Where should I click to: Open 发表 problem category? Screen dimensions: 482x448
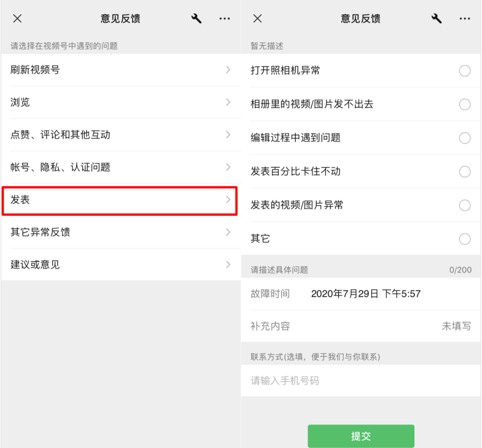[120, 200]
